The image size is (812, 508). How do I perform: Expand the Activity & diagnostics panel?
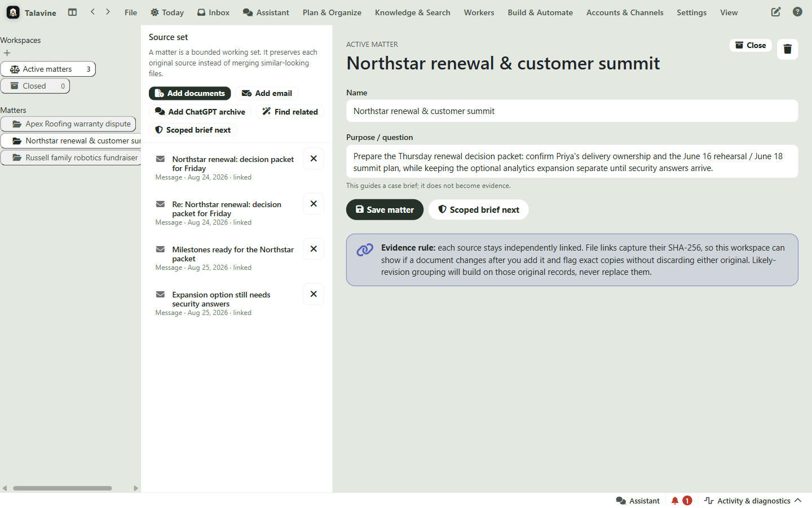[x=753, y=501]
